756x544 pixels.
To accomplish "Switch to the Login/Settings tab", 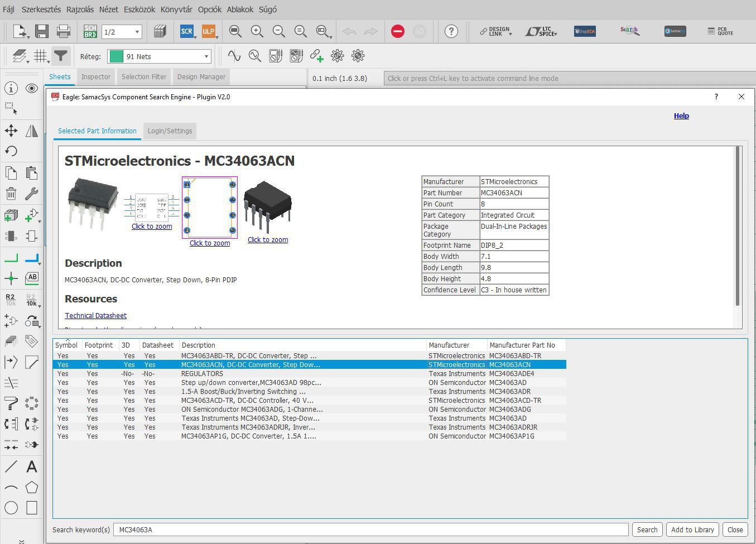I will click(170, 131).
